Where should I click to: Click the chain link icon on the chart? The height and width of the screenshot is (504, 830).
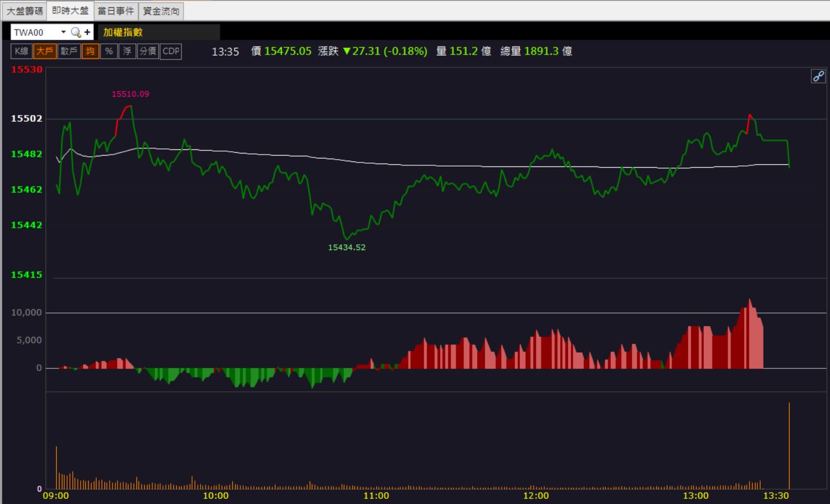[x=818, y=76]
